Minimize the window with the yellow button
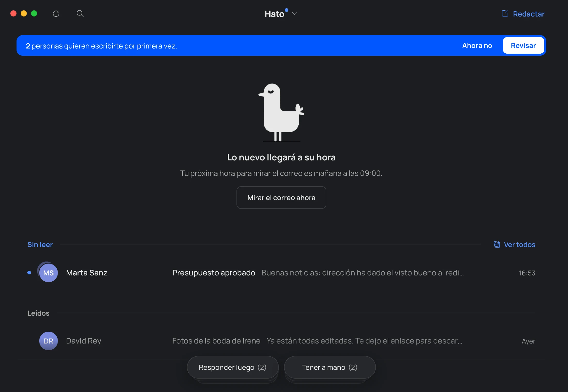The height and width of the screenshot is (392, 568). tap(24, 13)
